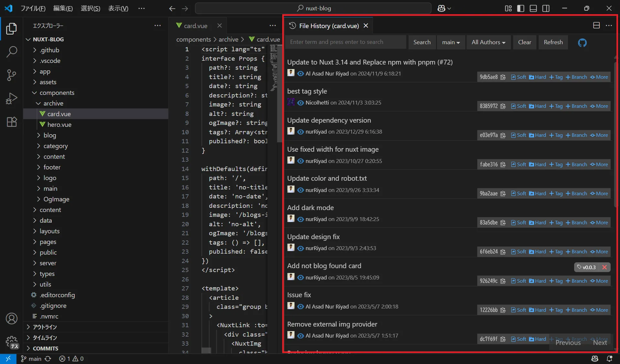Click the Copilot icon in title bar
This screenshot has width=620, height=364.
point(441,8)
